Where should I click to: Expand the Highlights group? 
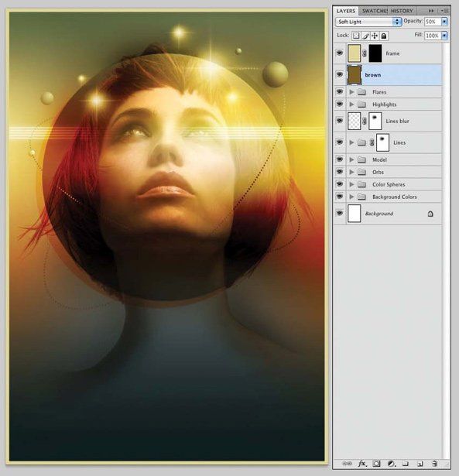coord(351,104)
